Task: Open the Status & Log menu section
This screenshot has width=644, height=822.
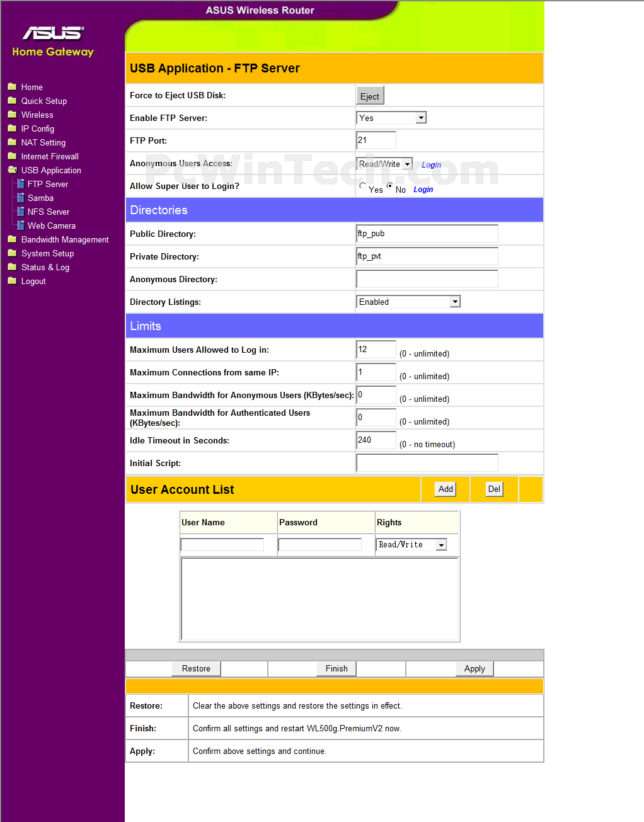Action: (x=45, y=267)
